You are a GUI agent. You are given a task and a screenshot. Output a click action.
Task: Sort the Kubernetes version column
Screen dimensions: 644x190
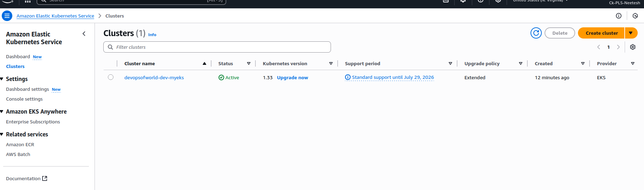click(x=331, y=63)
